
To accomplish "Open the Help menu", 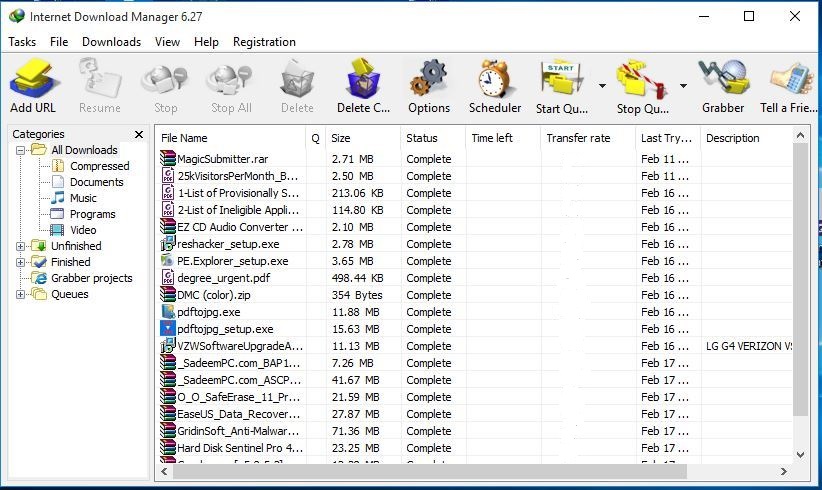I will pos(206,42).
